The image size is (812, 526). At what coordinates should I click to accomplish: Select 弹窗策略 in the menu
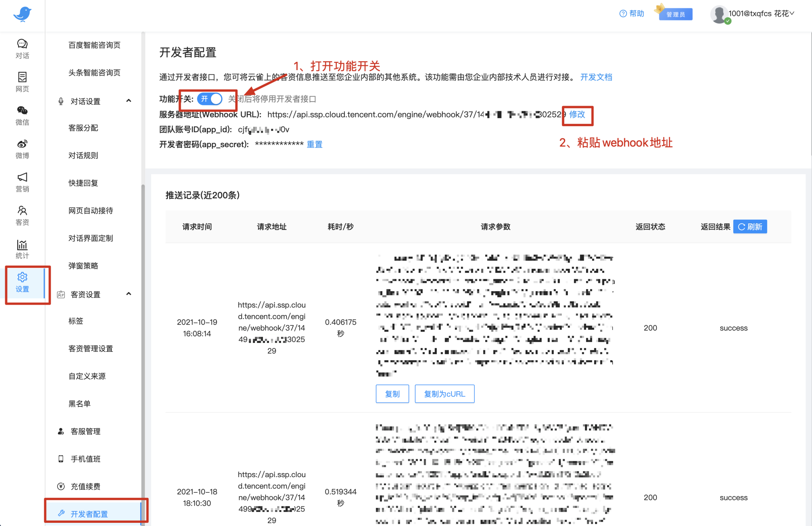click(83, 266)
